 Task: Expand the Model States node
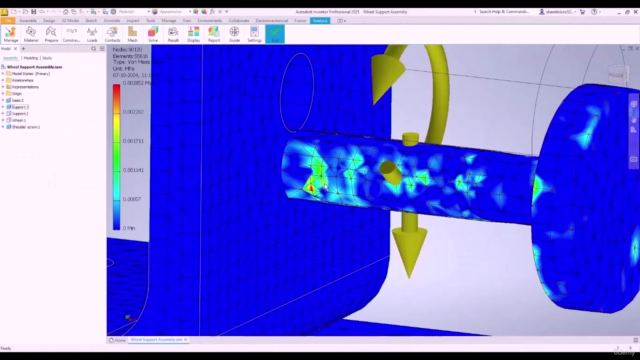[x=3, y=74]
